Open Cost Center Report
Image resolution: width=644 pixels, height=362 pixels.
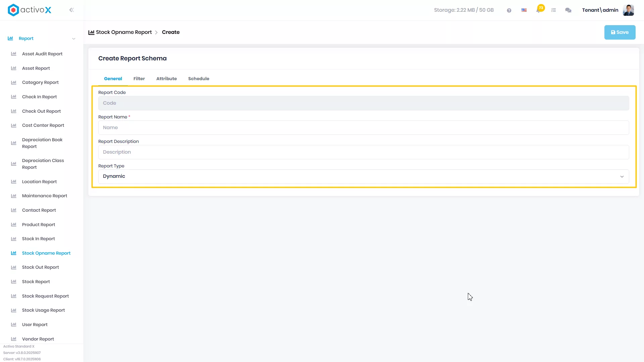pos(43,125)
